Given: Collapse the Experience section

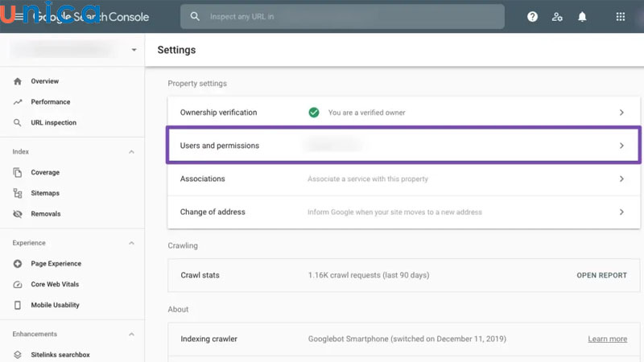Looking at the screenshot, I should tap(131, 243).
